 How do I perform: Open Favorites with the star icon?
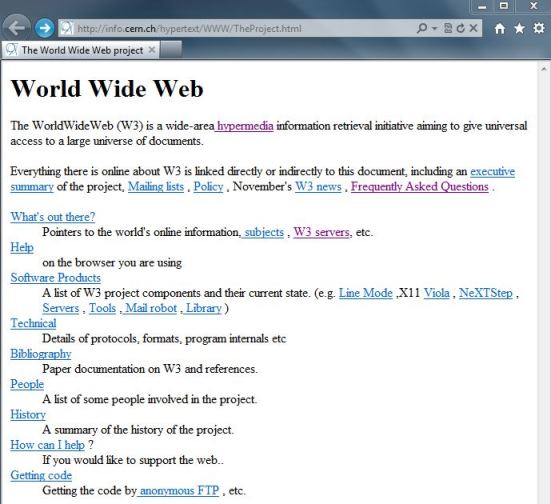click(519, 28)
